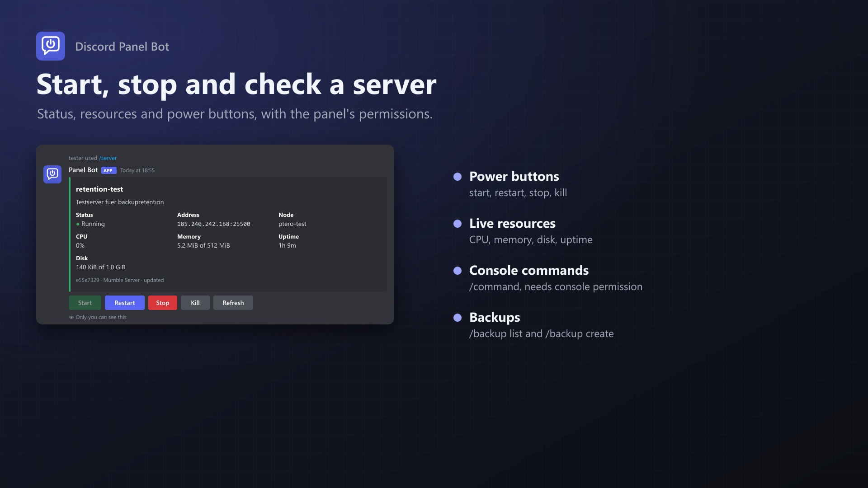The width and height of the screenshot is (868, 488).
Task: Click the 'Console commands' feature heading
Action: (x=529, y=270)
